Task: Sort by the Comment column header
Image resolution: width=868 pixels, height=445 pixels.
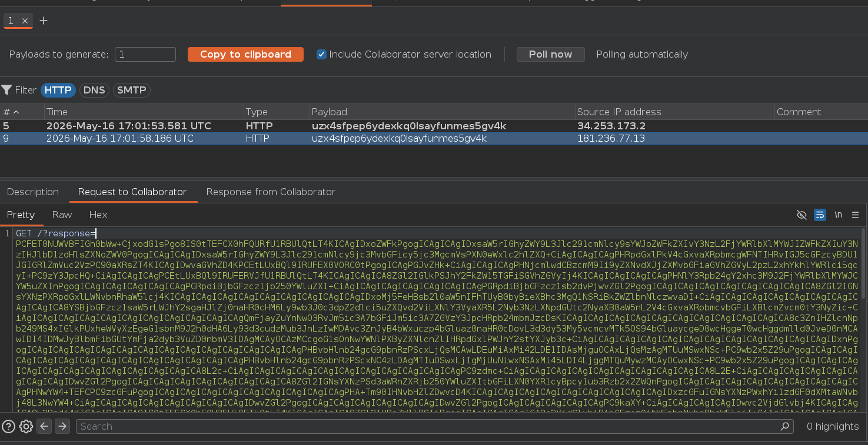Action: [x=821, y=112]
